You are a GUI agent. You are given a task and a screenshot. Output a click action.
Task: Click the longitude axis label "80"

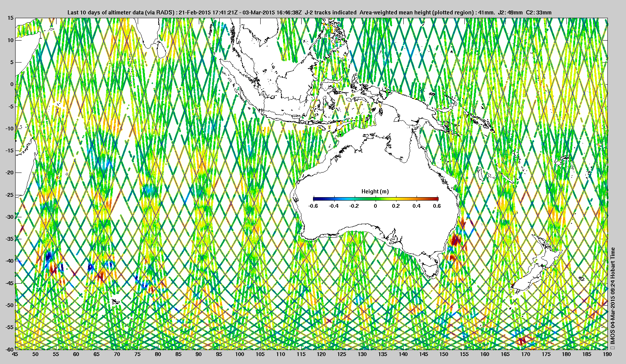(158, 354)
